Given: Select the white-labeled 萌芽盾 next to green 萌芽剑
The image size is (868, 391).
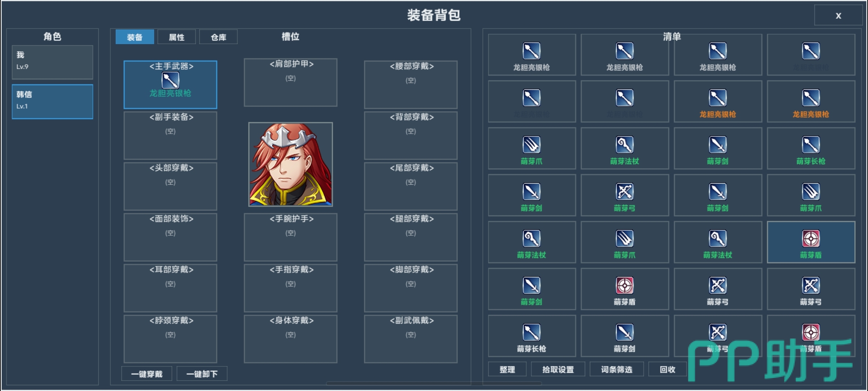Looking at the screenshot, I should pyautogui.click(x=625, y=289).
